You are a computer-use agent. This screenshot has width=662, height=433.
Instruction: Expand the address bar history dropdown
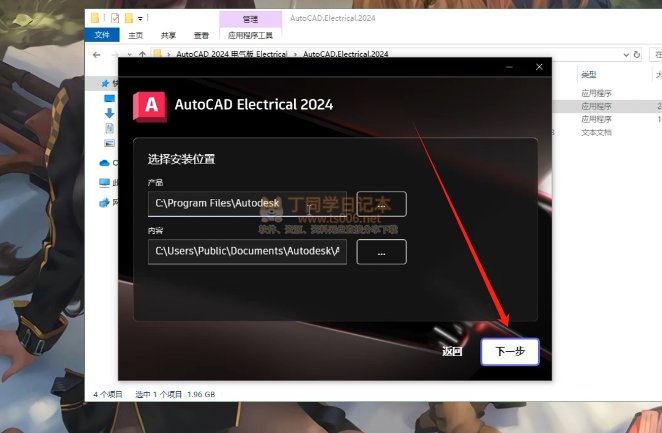tap(626, 55)
